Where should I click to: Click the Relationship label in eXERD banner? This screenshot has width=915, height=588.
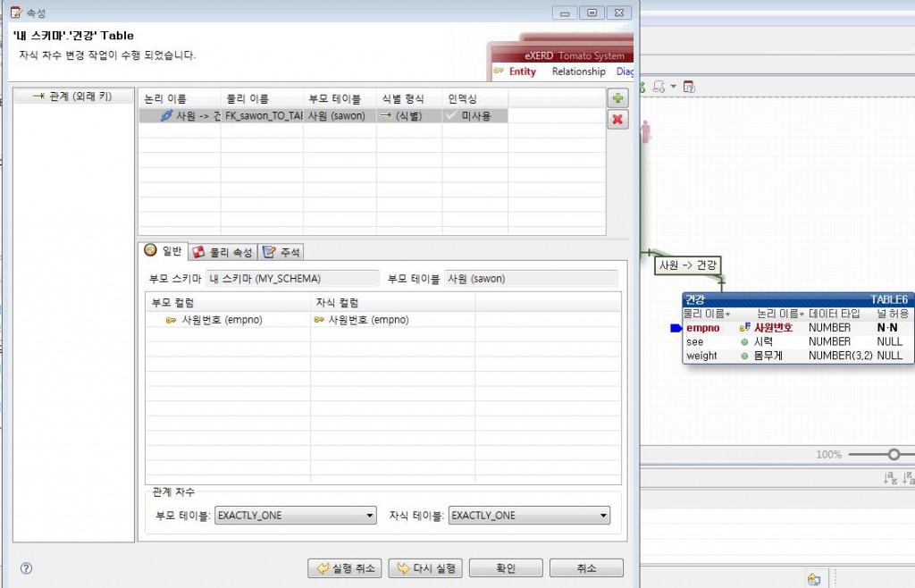pos(579,71)
